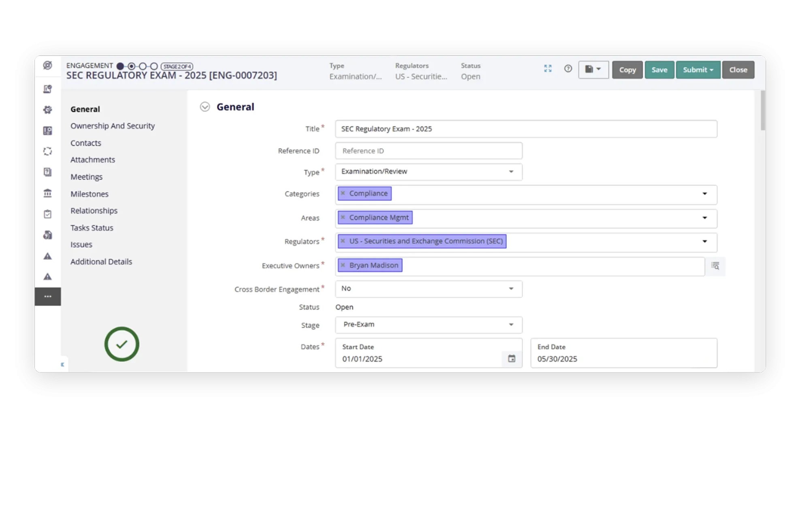The image size is (800, 532).
Task: Open the Milestones section in navigation
Action: click(x=89, y=194)
